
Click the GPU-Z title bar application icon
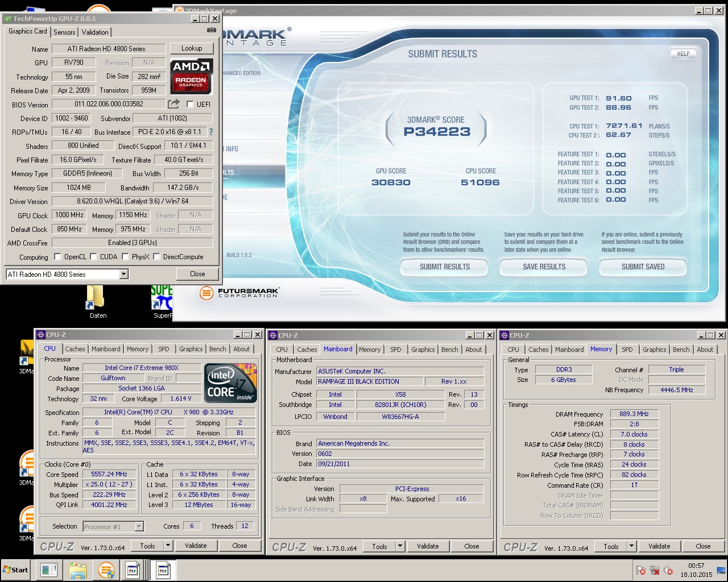8,19
